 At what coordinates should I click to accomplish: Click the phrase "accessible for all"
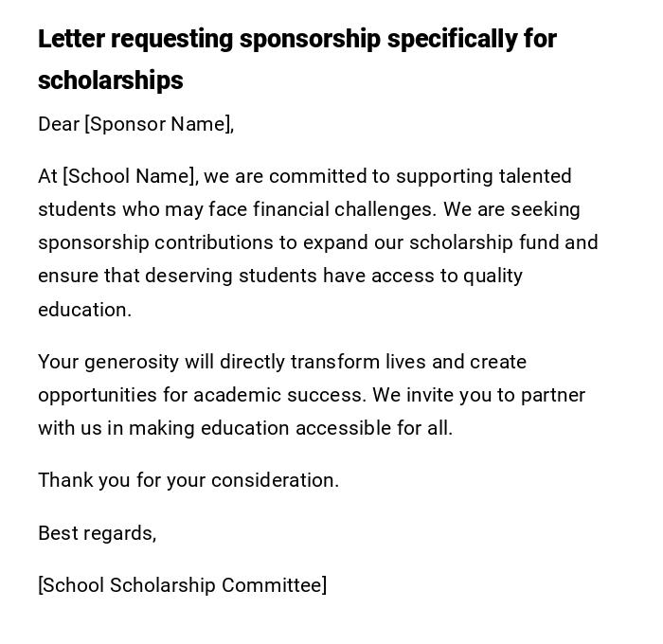pyautogui.click(x=373, y=428)
